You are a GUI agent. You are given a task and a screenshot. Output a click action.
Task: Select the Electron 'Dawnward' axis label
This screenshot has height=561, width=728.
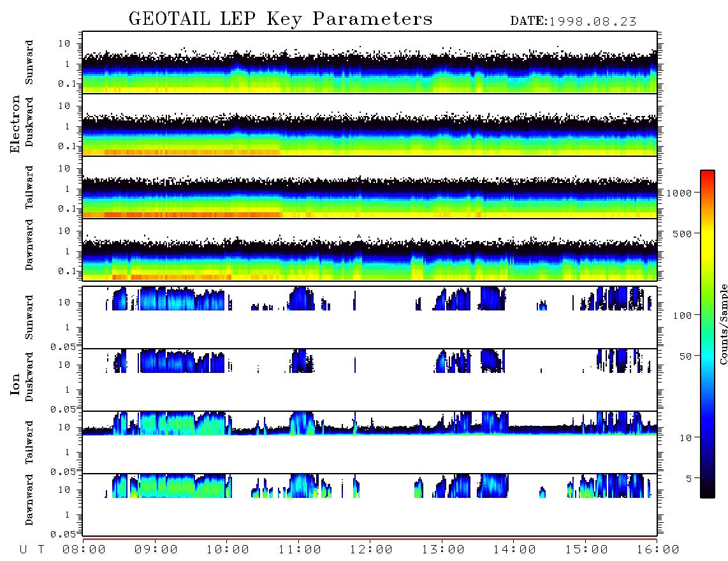[29, 245]
